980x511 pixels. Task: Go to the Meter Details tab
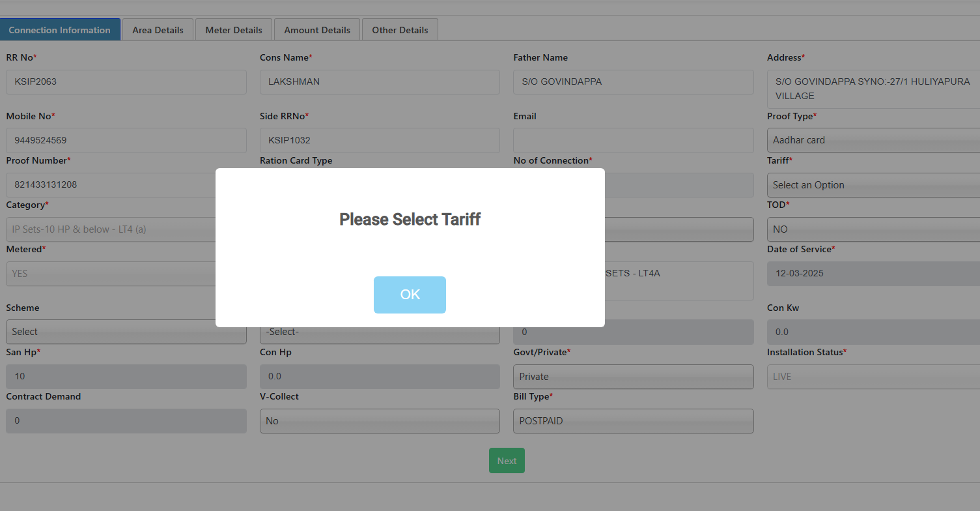tap(234, 30)
